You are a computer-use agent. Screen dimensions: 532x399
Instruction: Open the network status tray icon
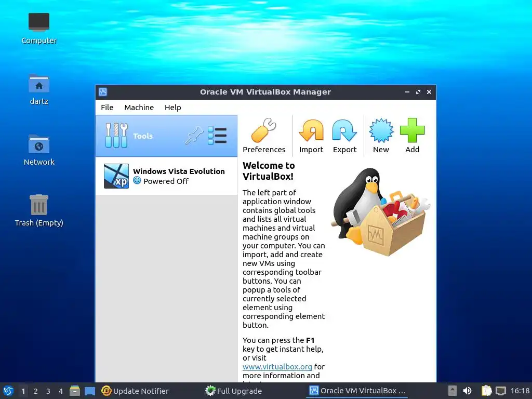[x=500, y=391]
